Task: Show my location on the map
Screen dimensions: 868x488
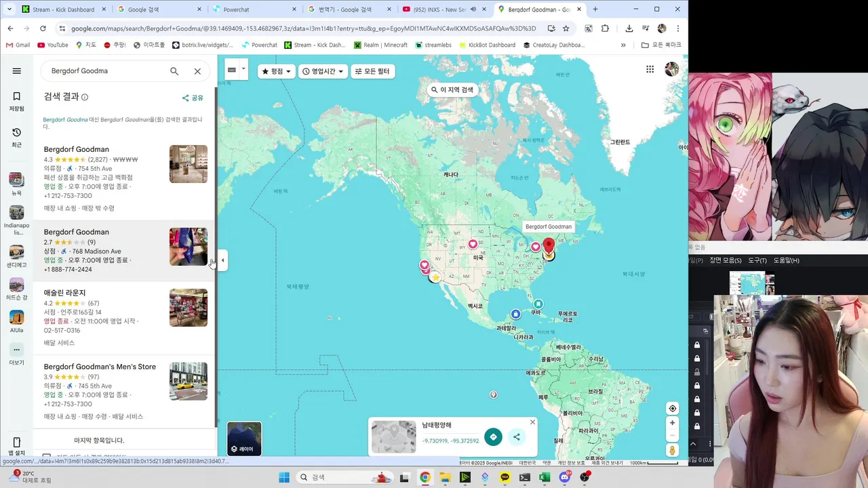Action: tap(672, 408)
